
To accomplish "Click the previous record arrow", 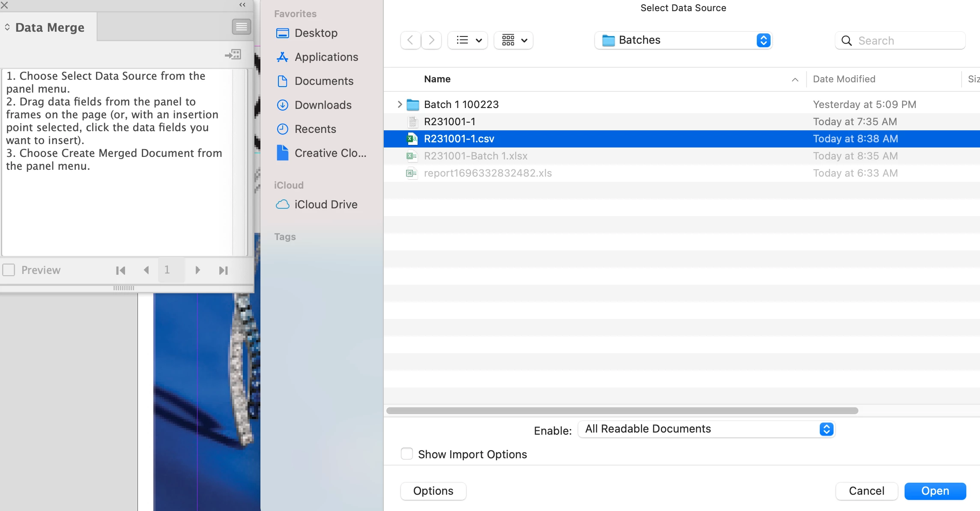I will (146, 270).
